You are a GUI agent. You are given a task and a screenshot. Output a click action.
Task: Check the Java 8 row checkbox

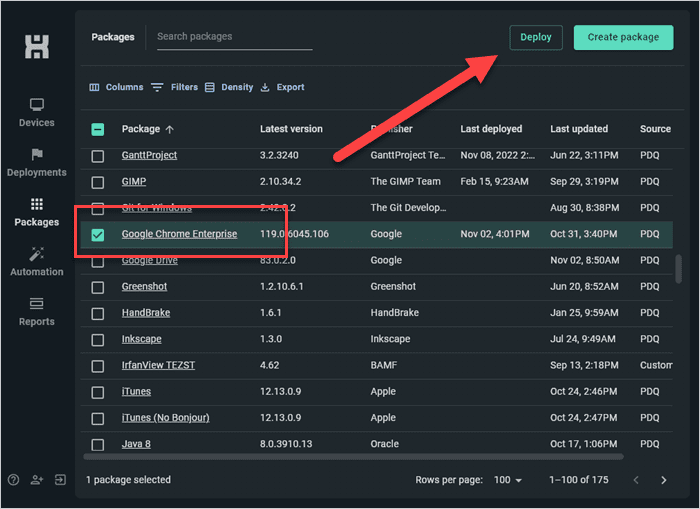click(98, 445)
